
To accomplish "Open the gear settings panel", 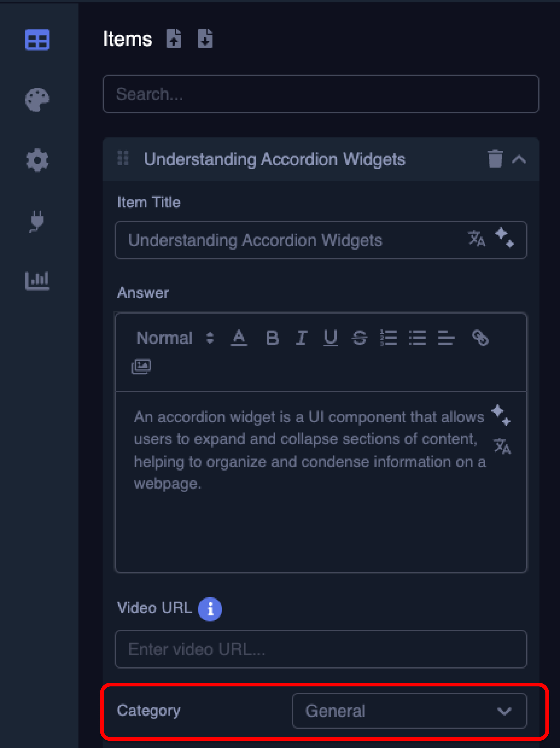I will click(x=37, y=160).
